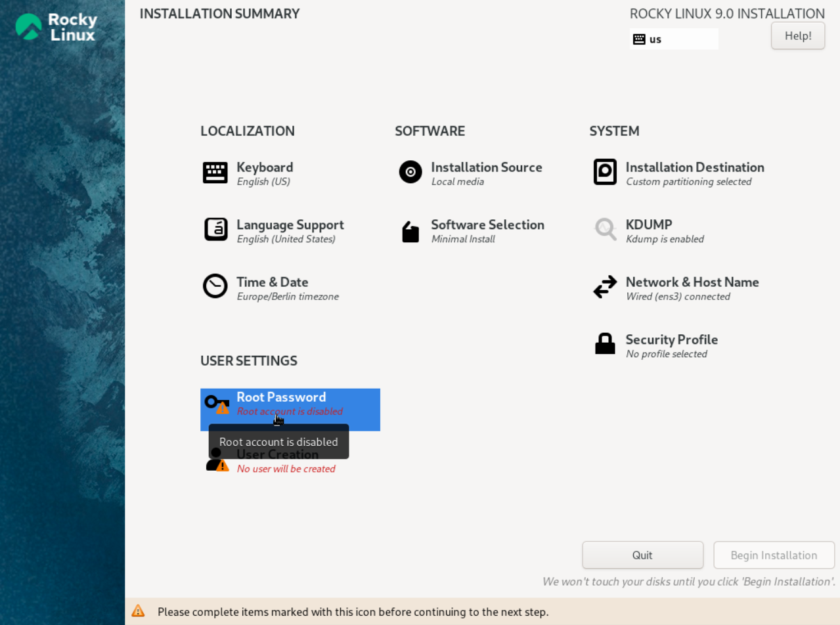Open the Installation Destination label
The width and height of the screenshot is (840, 625).
[x=695, y=167]
